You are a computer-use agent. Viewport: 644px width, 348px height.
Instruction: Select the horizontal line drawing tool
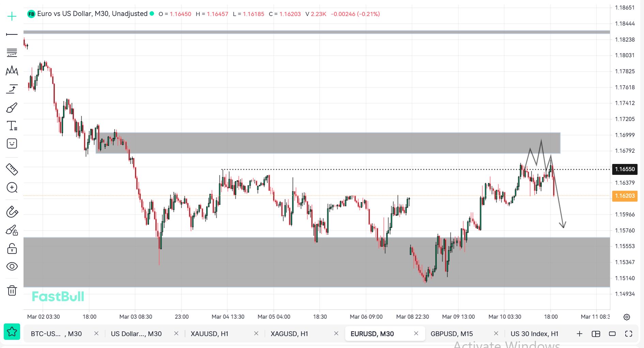coord(12,34)
